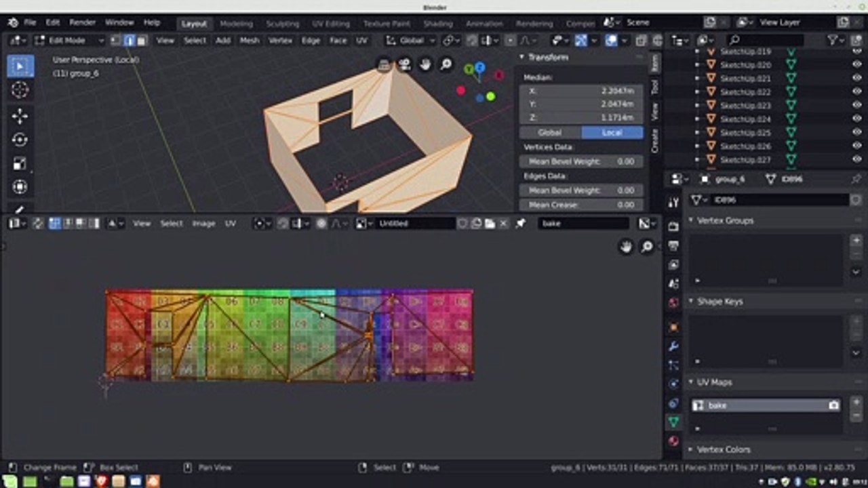Collapse the Transform panel
The width and height of the screenshot is (868, 488).
pos(547,58)
